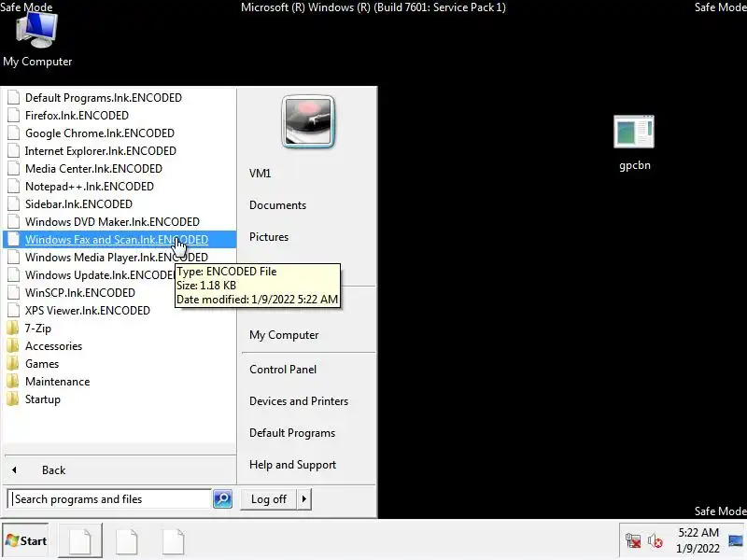This screenshot has width=747, height=560.
Task: Click the blank file icon beside Internet Explorer.lnk.ENCODED
Action: click(x=14, y=151)
